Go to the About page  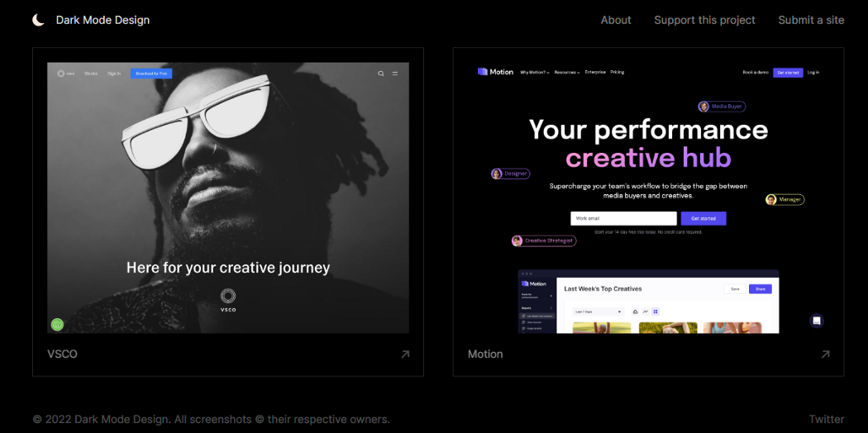pos(616,20)
